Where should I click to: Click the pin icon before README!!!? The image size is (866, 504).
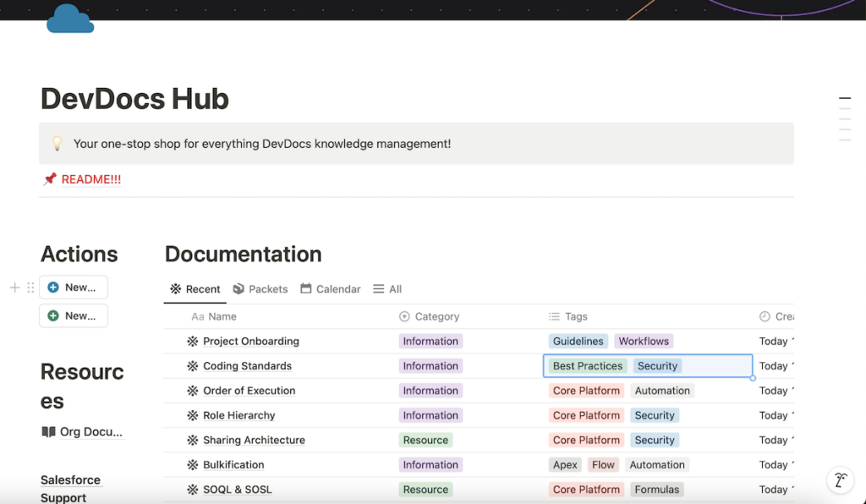click(48, 178)
